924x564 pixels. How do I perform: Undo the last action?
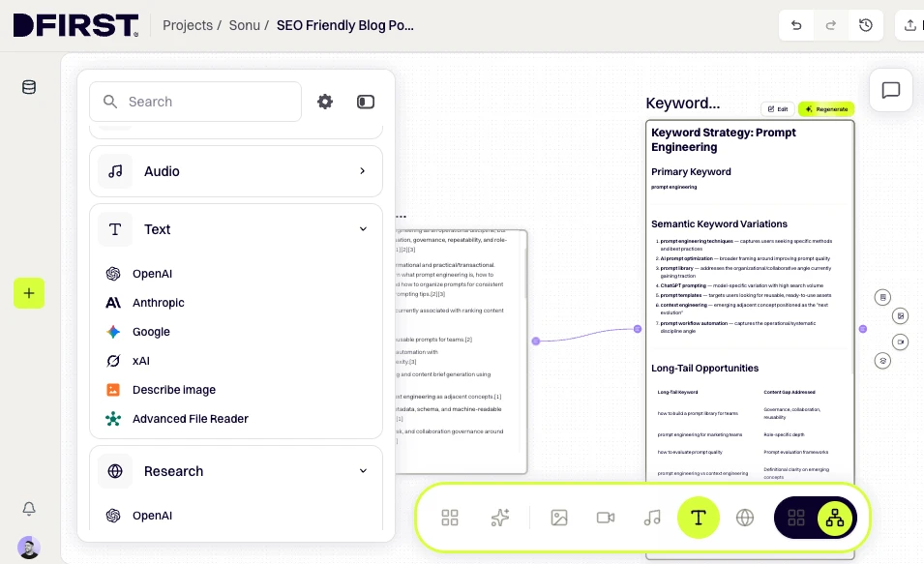pos(796,25)
